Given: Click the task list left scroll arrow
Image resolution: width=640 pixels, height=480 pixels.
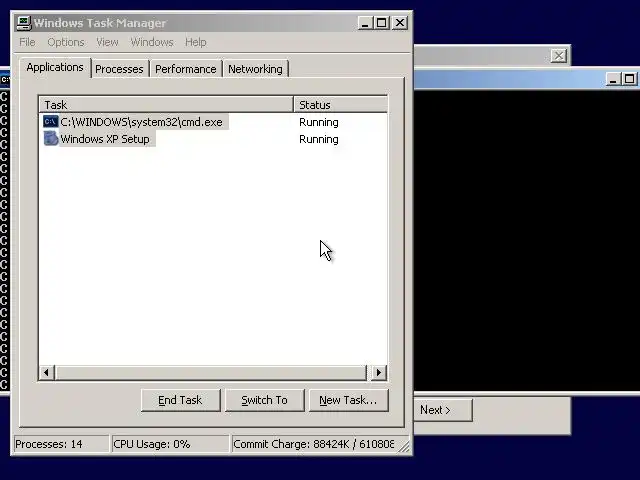Looking at the screenshot, I should point(46,372).
